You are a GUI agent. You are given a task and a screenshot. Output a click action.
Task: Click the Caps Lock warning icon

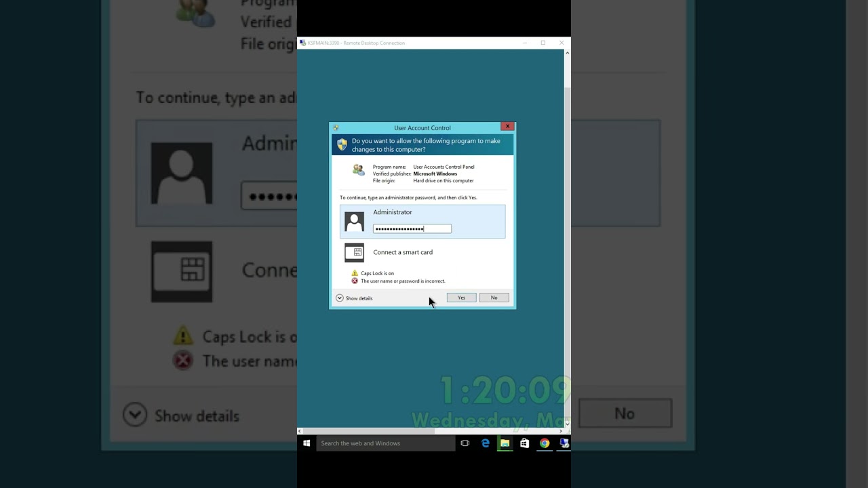pos(355,273)
